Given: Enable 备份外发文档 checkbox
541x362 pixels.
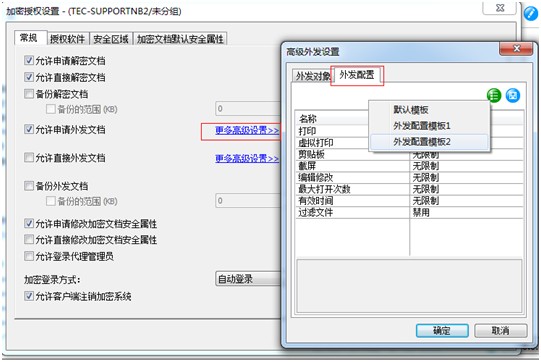Looking at the screenshot, I should coord(29,186).
